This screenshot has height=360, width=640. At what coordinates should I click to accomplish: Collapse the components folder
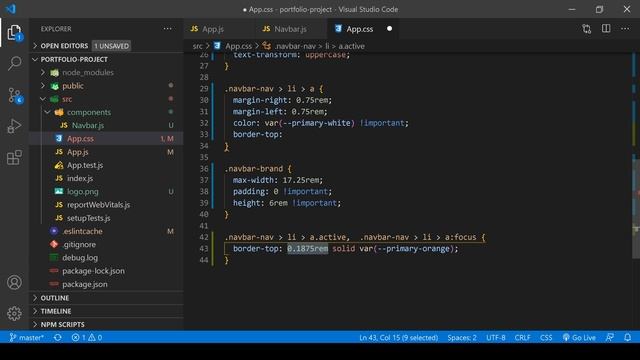(89, 112)
